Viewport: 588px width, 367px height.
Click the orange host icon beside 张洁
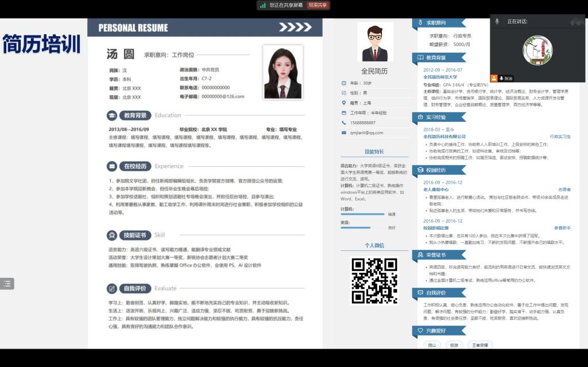[x=494, y=78]
